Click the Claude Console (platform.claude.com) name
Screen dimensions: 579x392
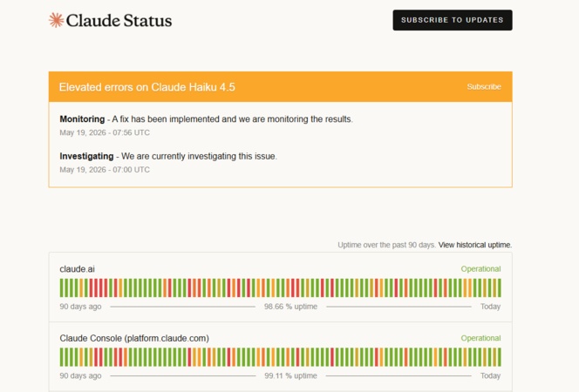pyautogui.click(x=134, y=338)
